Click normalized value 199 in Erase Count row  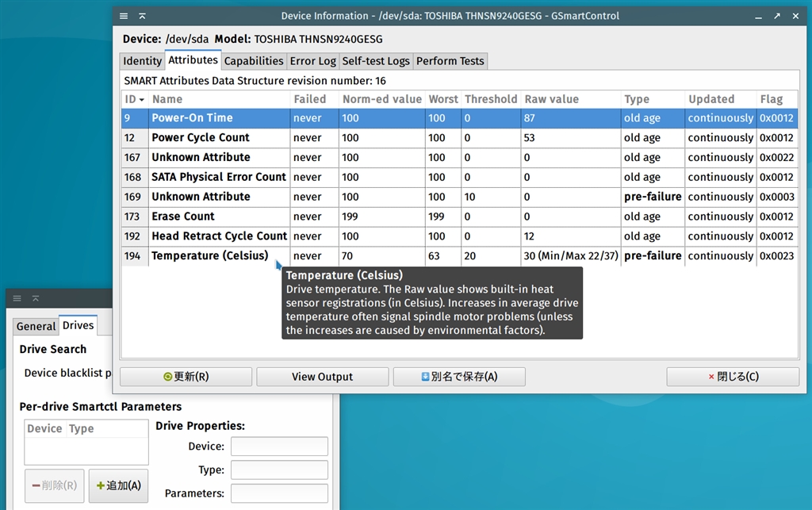click(350, 217)
